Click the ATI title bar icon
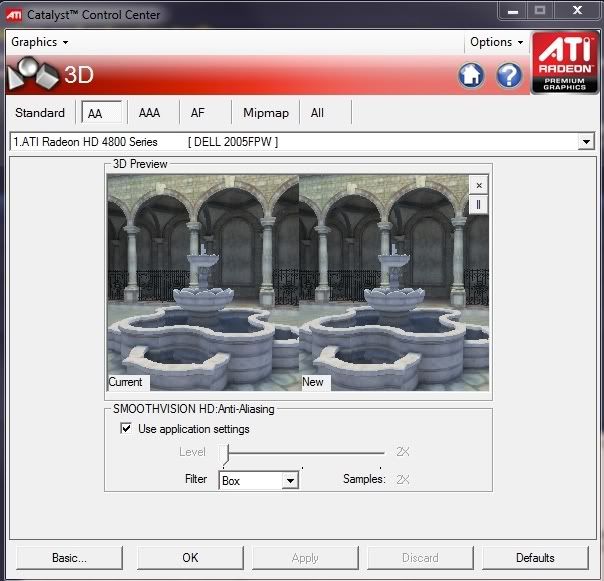The image size is (604, 581). 15,14
